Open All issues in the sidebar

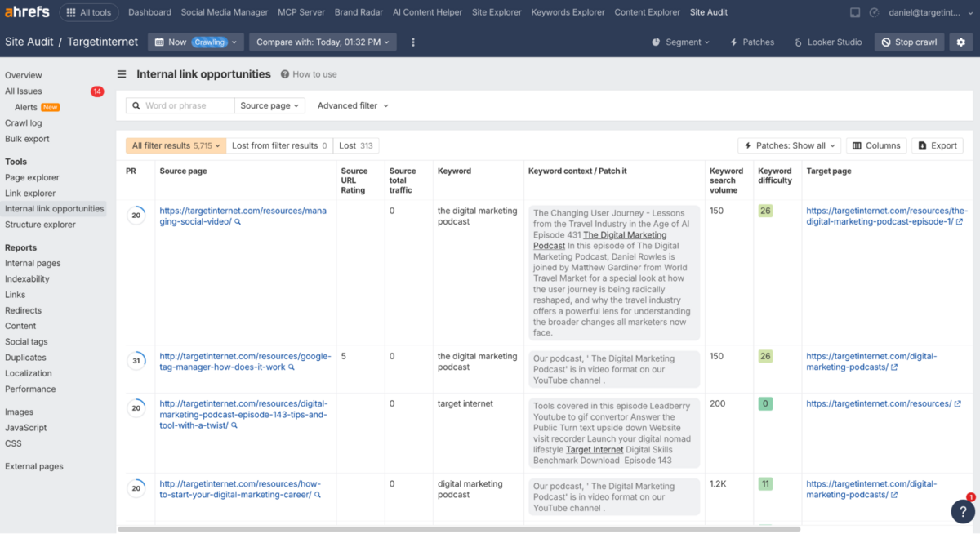24,91
